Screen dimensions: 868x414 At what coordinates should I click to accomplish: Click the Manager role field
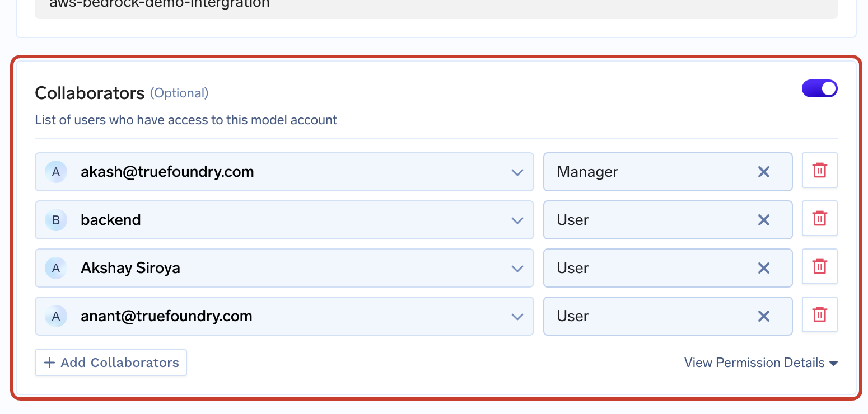668,172
